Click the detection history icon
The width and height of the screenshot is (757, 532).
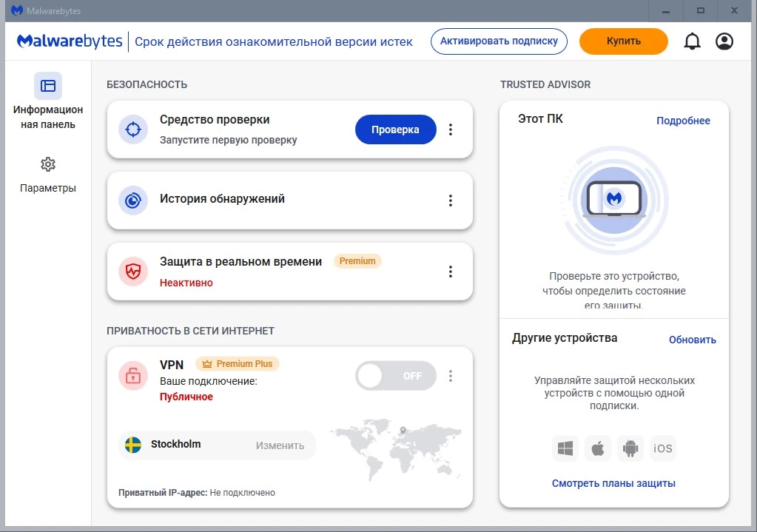(x=133, y=201)
